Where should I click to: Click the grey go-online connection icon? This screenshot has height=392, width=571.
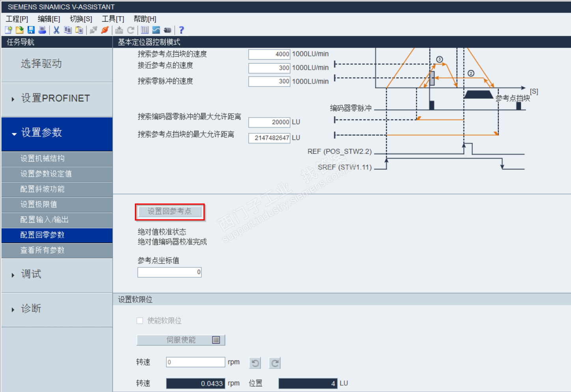click(93, 30)
